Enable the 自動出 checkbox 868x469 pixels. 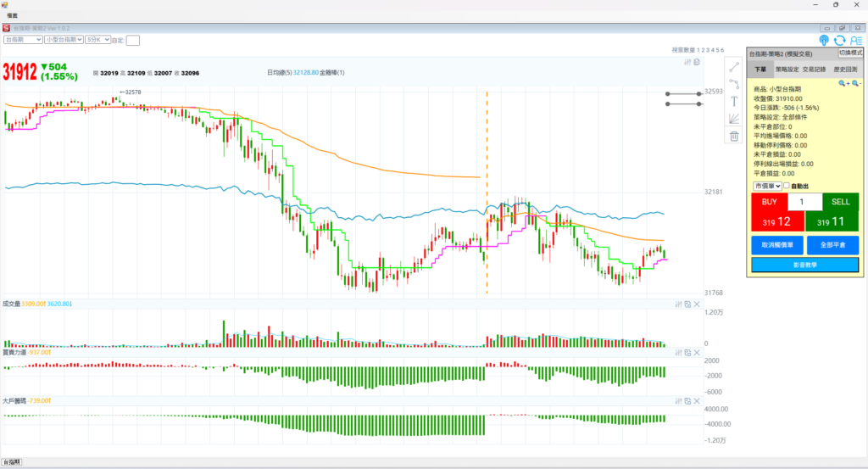pos(787,186)
